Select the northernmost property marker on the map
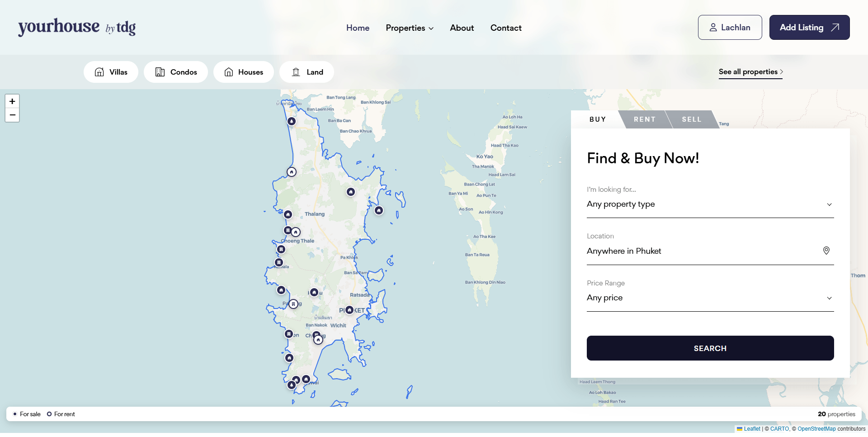The height and width of the screenshot is (437, 868). 292,121
